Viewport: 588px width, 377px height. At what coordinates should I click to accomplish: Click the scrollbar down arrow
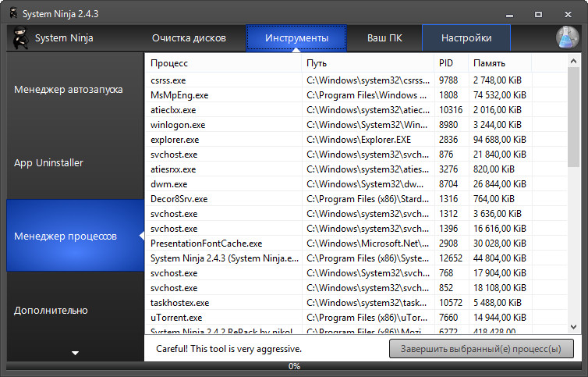coord(573,327)
